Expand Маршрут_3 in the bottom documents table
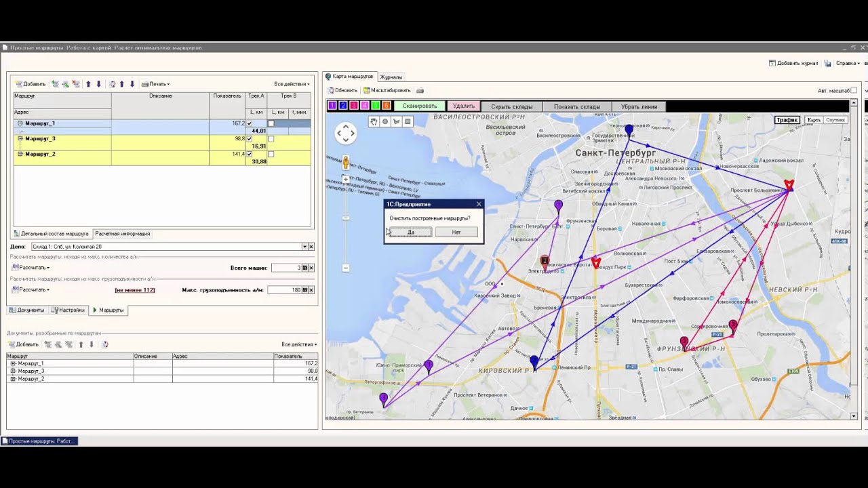Screen dimensions: 868x488 tap(13, 371)
